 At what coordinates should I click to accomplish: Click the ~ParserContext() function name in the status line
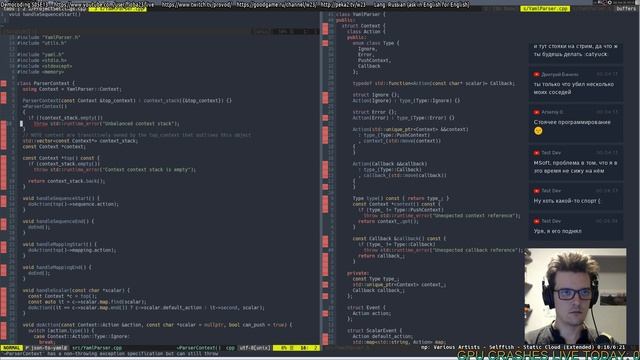click(x=198, y=348)
